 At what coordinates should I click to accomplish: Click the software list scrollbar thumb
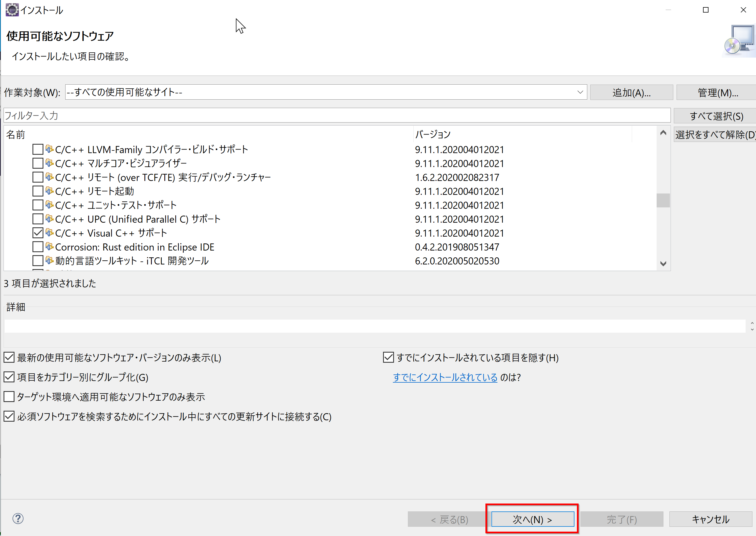tap(663, 200)
